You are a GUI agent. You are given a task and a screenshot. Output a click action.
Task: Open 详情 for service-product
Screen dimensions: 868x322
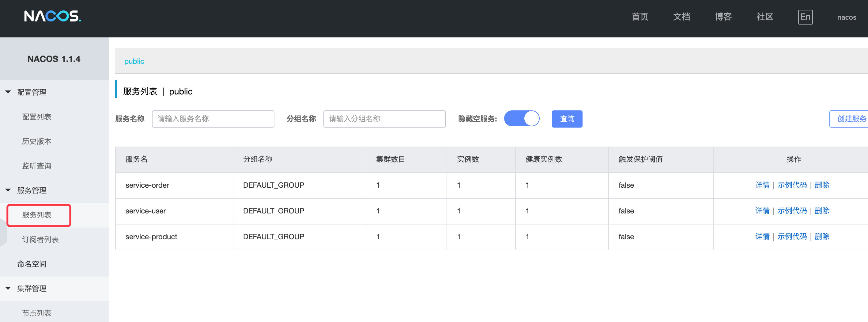click(x=762, y=237)
